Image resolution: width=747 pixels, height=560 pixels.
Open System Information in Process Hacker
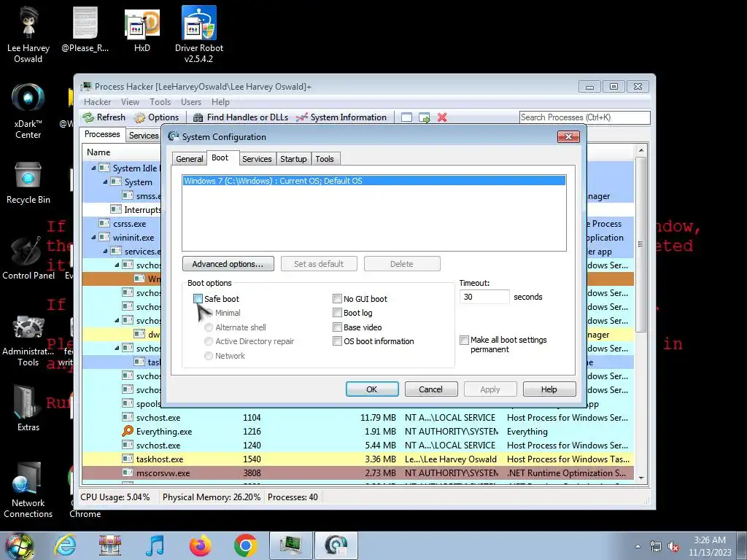341,117
